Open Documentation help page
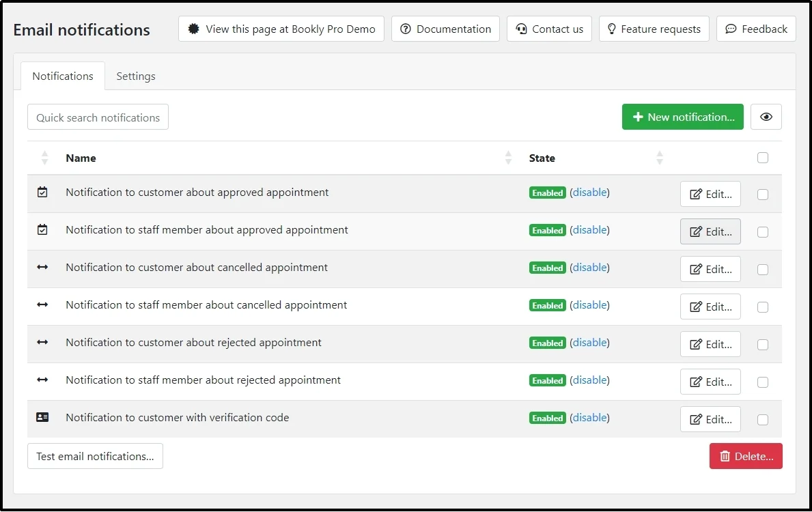The width and height of the screenshot is (812, 512). click(x=445, y=29)
